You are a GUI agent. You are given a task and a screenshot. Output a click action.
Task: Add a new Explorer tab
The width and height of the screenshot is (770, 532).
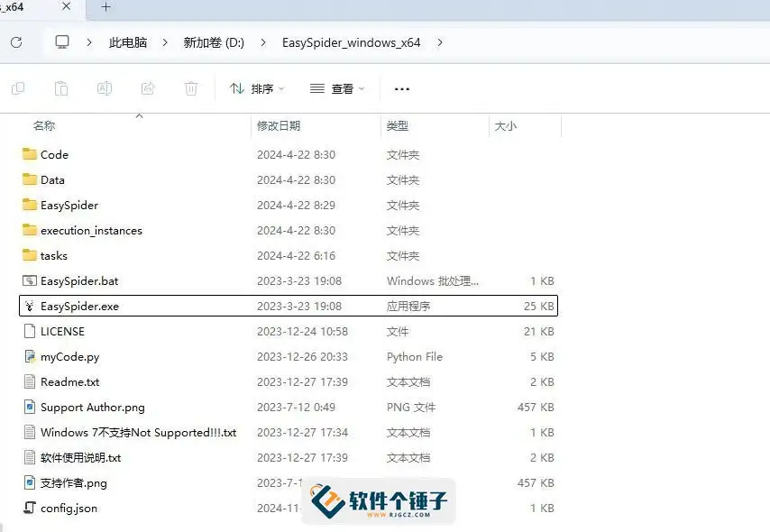point(105,7)
